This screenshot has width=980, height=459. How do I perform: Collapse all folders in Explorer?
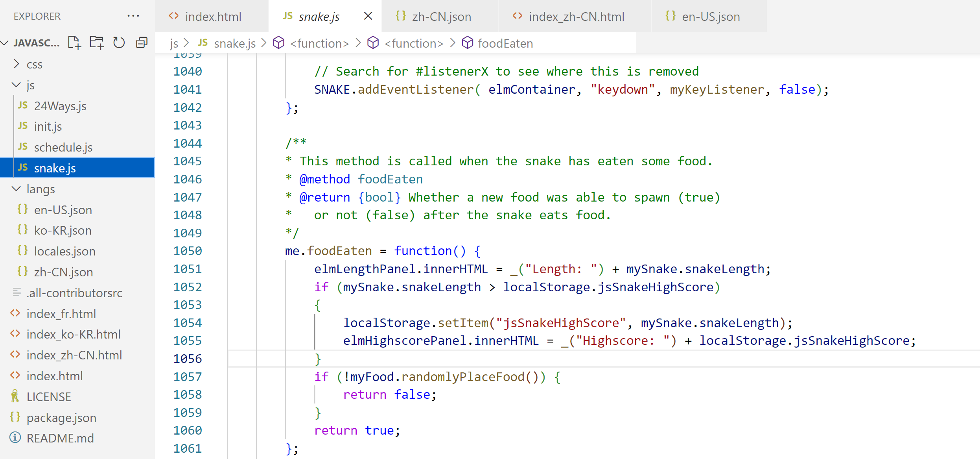(141, 43)
